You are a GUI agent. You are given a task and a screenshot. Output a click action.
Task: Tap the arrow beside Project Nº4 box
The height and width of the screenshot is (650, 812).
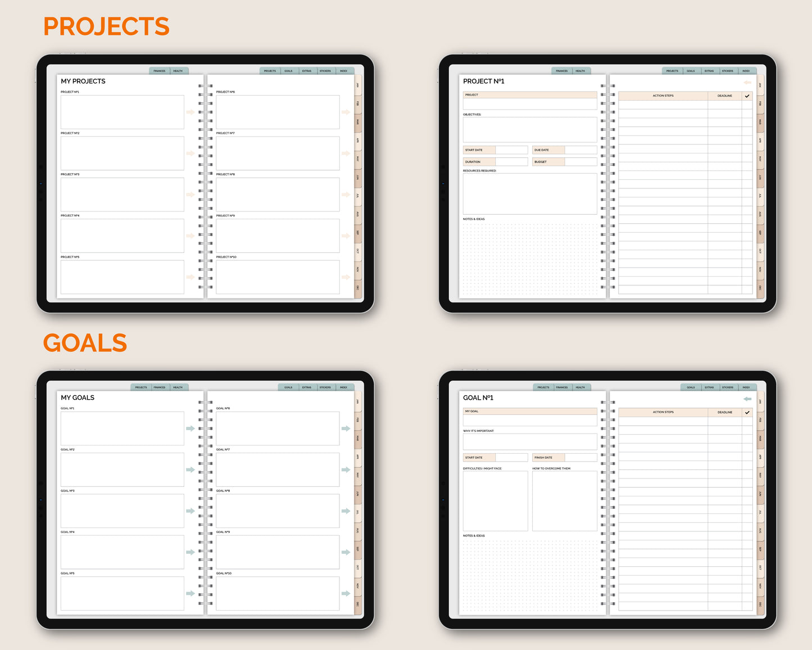[190, 236]
